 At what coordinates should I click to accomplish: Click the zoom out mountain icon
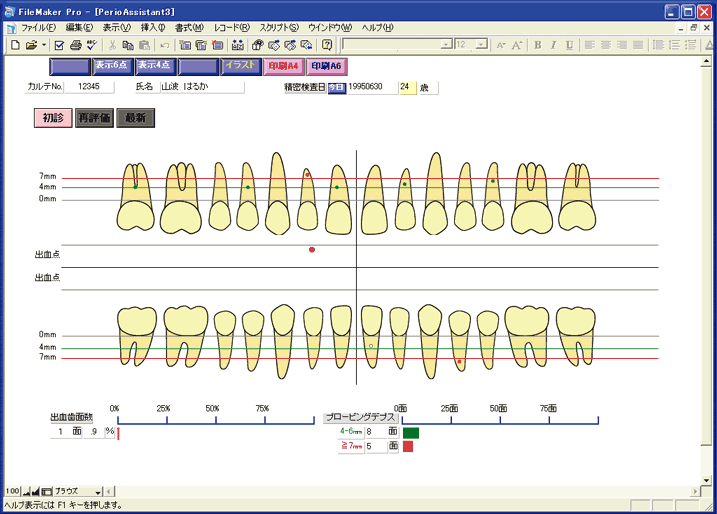pos(27,492)
